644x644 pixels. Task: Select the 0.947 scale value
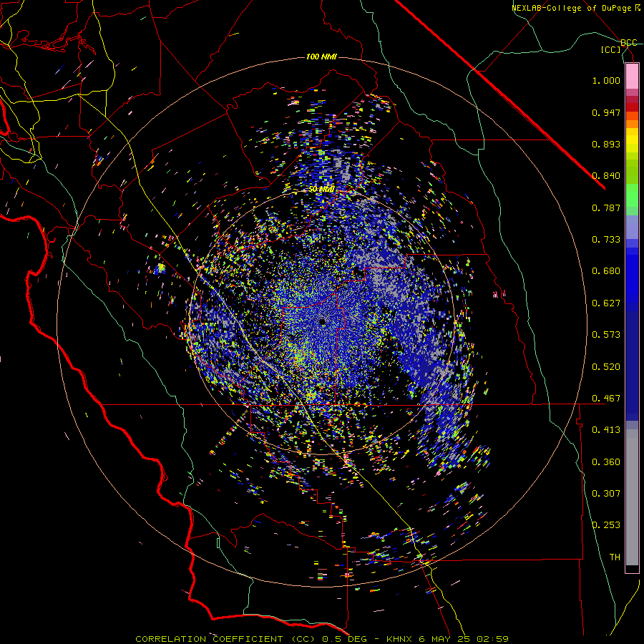606,112
